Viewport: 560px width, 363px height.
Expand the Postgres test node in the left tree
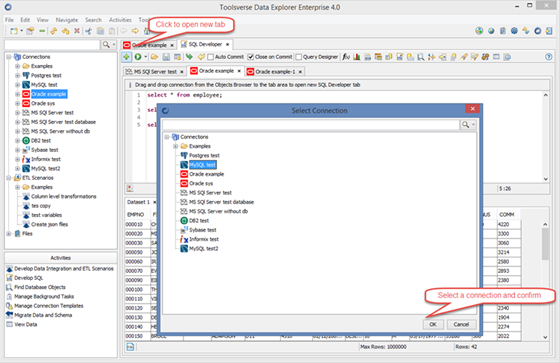[18, 75]
